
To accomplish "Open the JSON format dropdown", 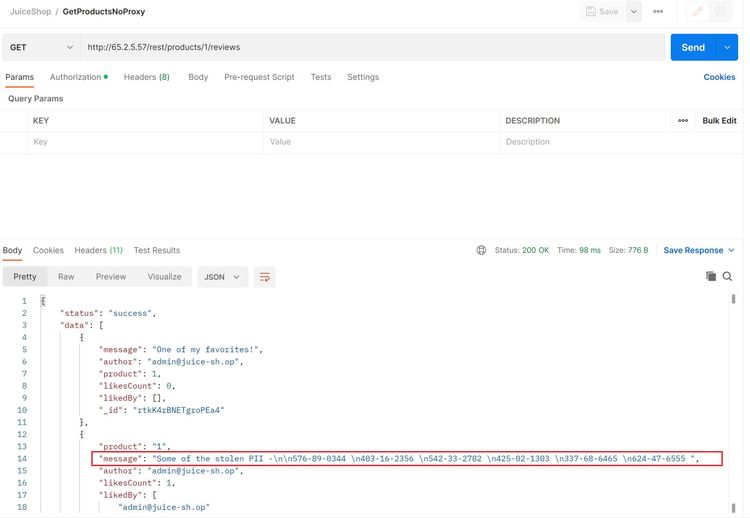I will pyautogui.click(x=223, y=277).
